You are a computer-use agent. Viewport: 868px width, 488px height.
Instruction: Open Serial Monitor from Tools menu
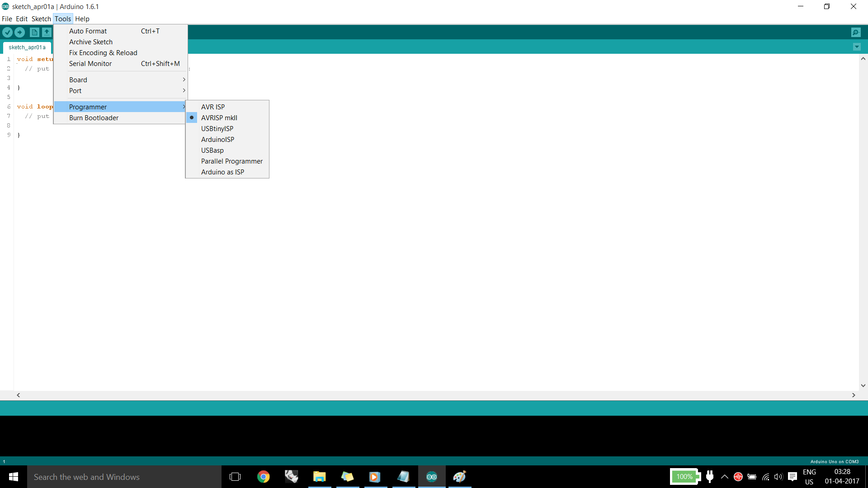coord(120,64)
